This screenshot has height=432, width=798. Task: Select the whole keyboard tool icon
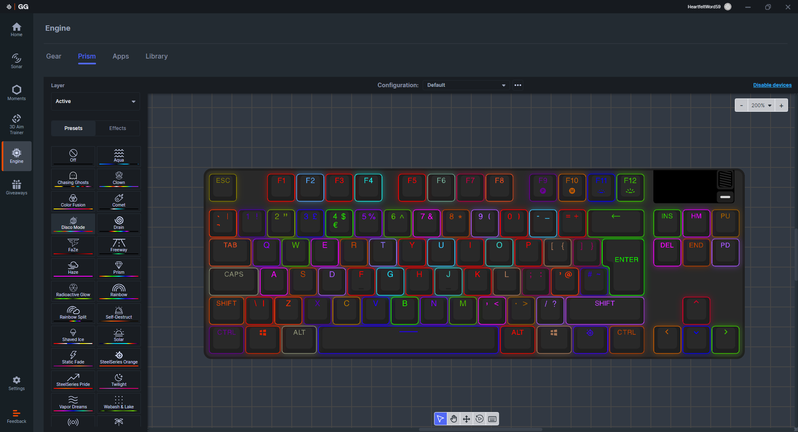coord(492,419)
